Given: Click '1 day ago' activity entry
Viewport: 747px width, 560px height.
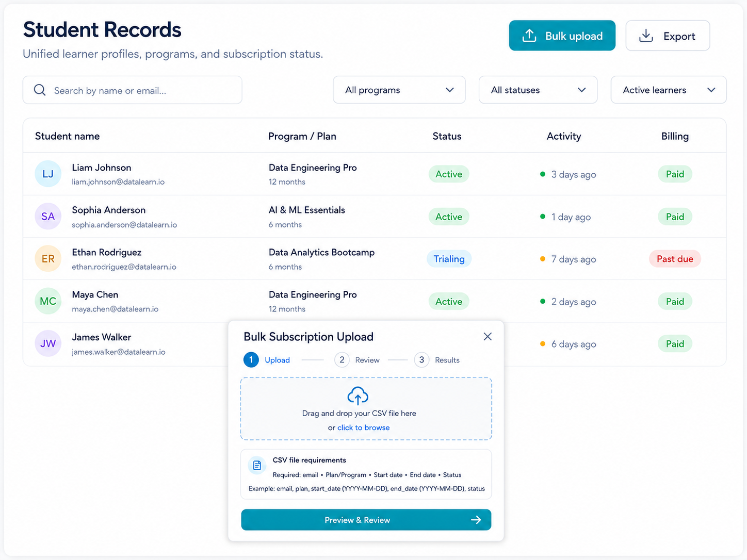Looking at the screenshot, I should pyautogui.click(x=565, y=217).
